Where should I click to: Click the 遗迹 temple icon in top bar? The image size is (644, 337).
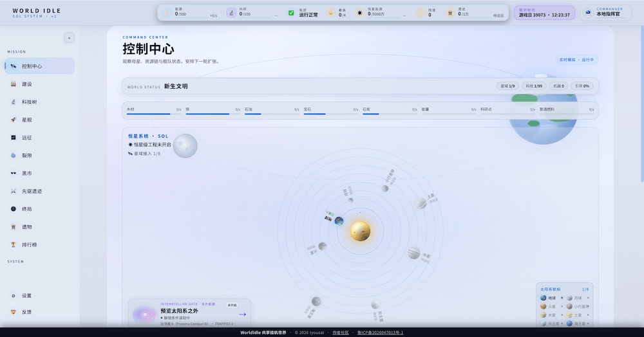pos(450,13)
